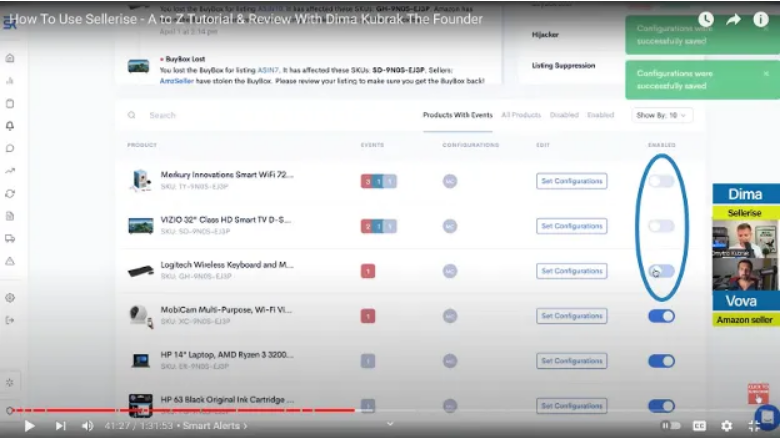
Task: Disable the HP 14" Laptop enabled switch
Action: pyautogui.click(x=661, y=361)
